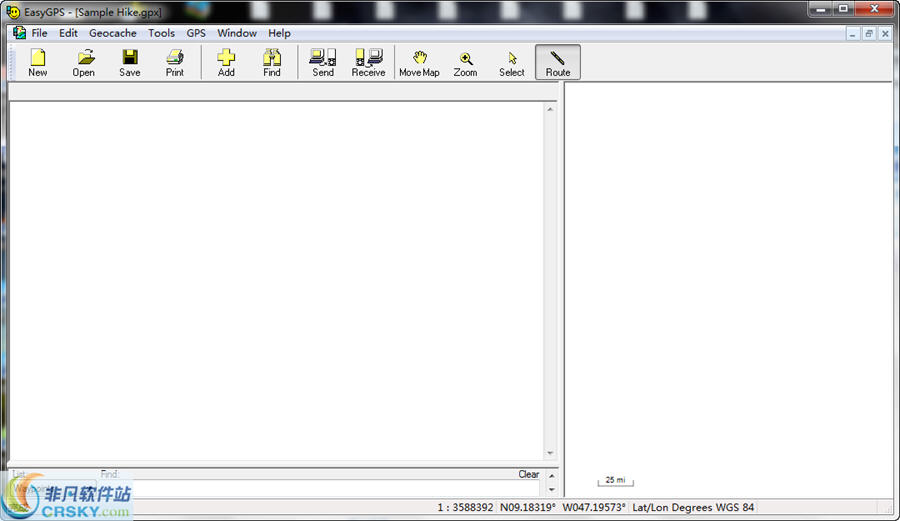Click the N09.18319° latitude status

point(527,507)
